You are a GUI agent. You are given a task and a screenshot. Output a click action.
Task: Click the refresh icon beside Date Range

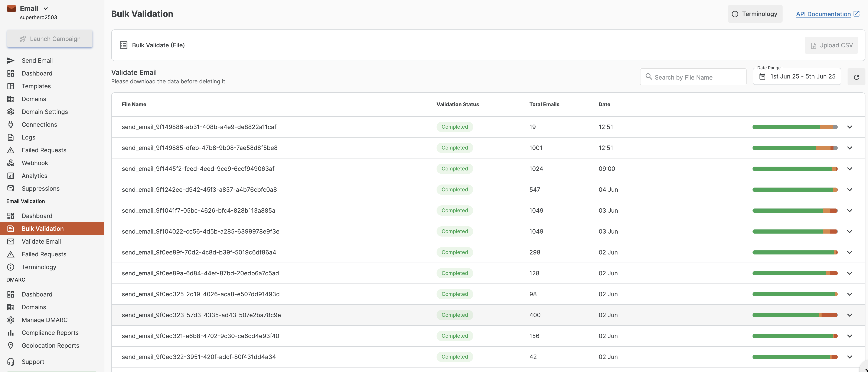pos(856,77)
